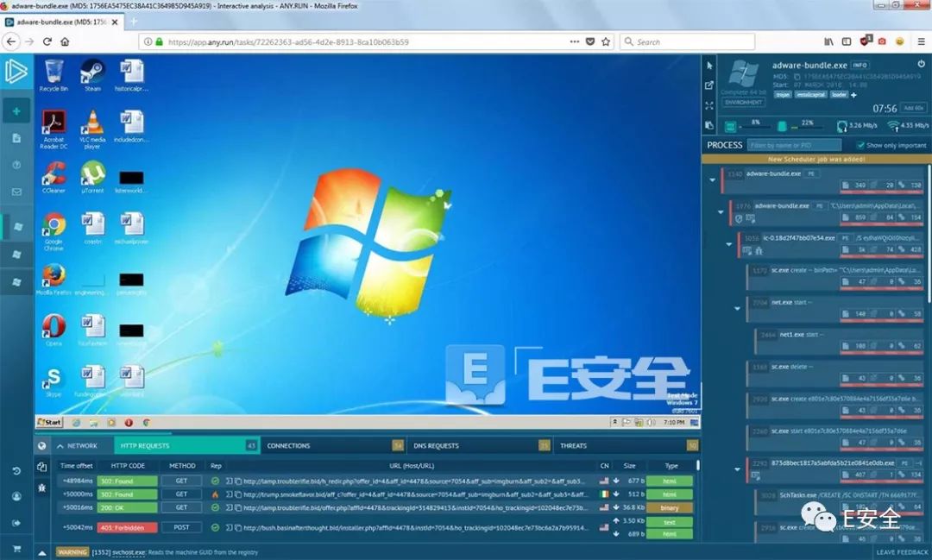Open the help question mark sidebar icon
This screenshot has width=932, height=560.
point(16,165)
